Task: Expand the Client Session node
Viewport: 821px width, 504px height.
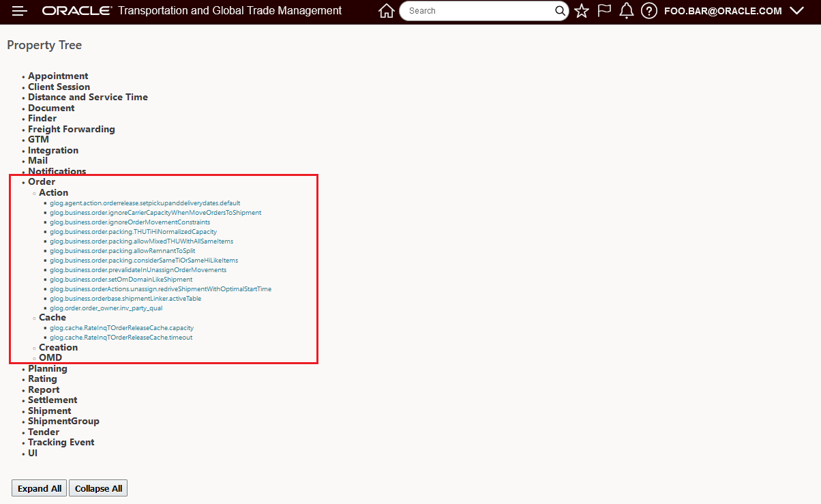Action: [x=59, y=87]
